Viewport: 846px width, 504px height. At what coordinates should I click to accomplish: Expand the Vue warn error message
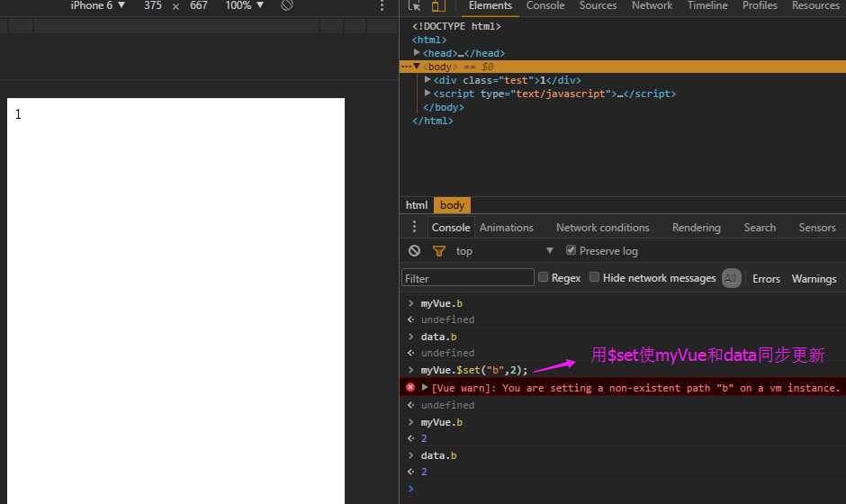click(x=425, y=387)
